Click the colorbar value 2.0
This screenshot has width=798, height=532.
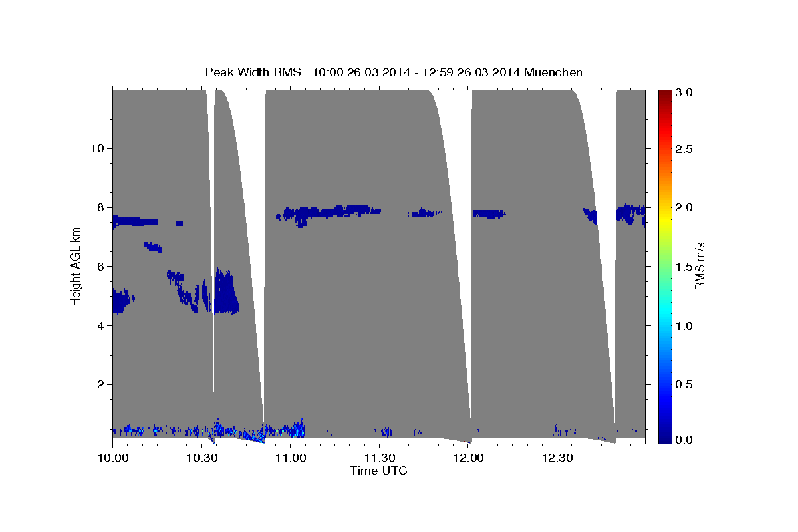pos(686,207)
